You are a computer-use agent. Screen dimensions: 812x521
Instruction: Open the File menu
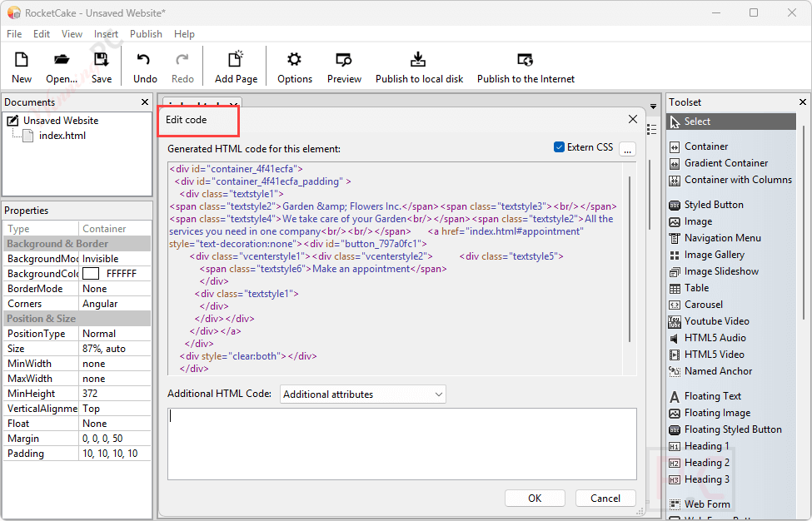coord(14,34)
